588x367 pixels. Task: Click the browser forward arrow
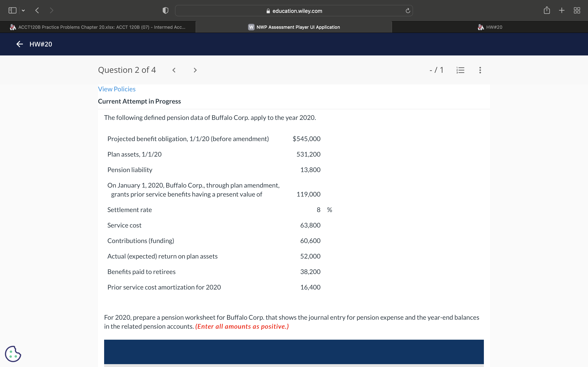pyautogui.click(x=51, y=10)
